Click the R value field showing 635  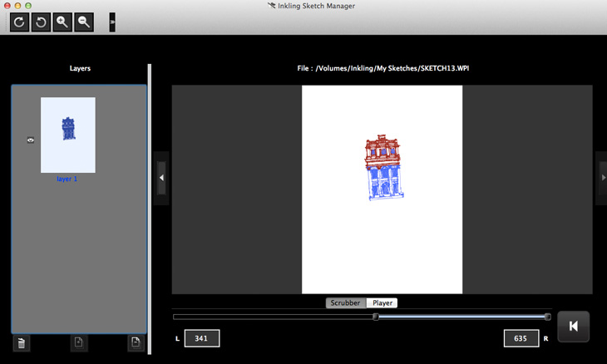pyautogui.click(x=521, y=338)
